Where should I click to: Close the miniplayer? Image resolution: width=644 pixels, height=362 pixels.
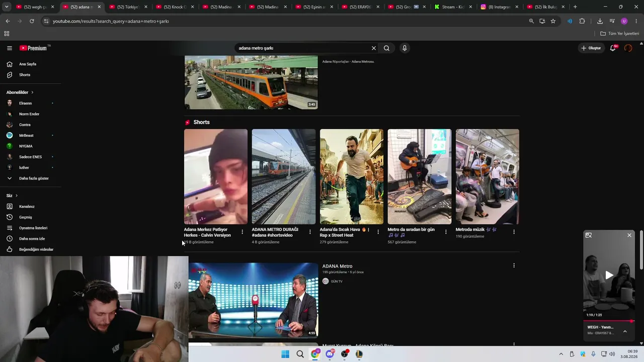[629, 235]
